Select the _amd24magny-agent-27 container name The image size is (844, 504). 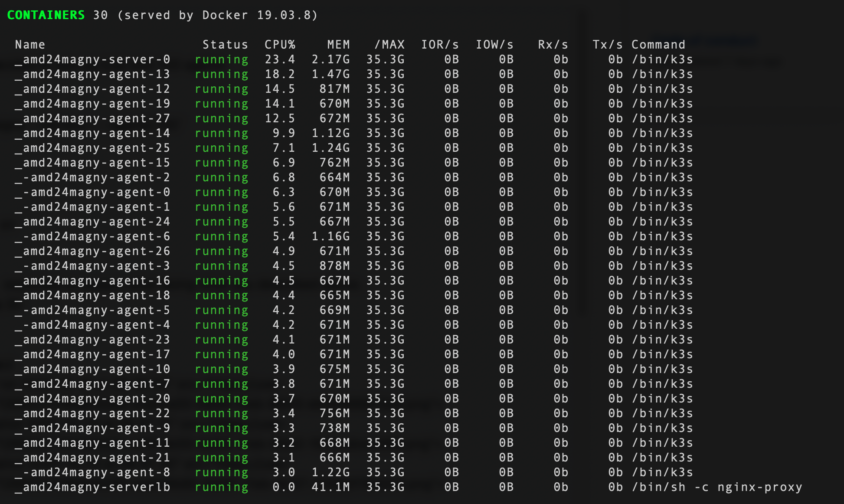click(x=93, y=118)
